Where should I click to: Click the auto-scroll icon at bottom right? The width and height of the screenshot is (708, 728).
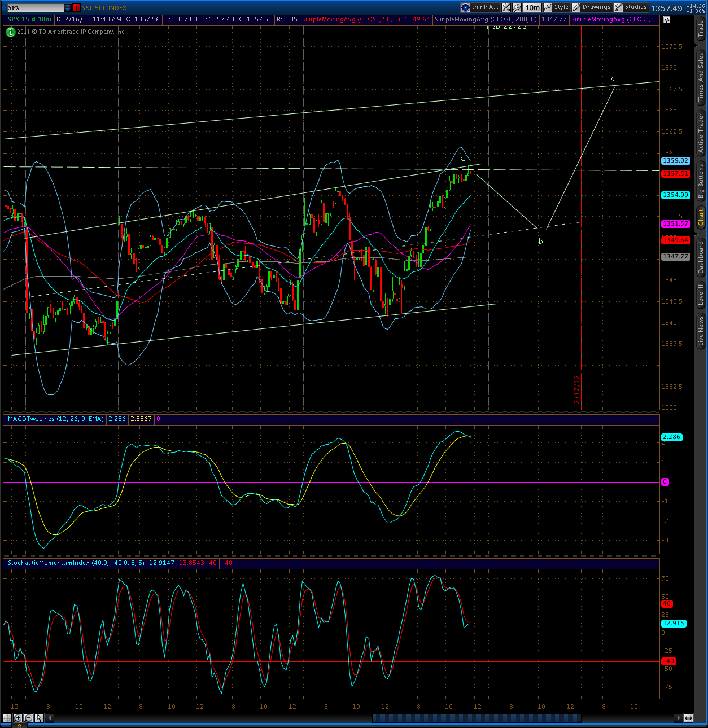click(688, 718)
